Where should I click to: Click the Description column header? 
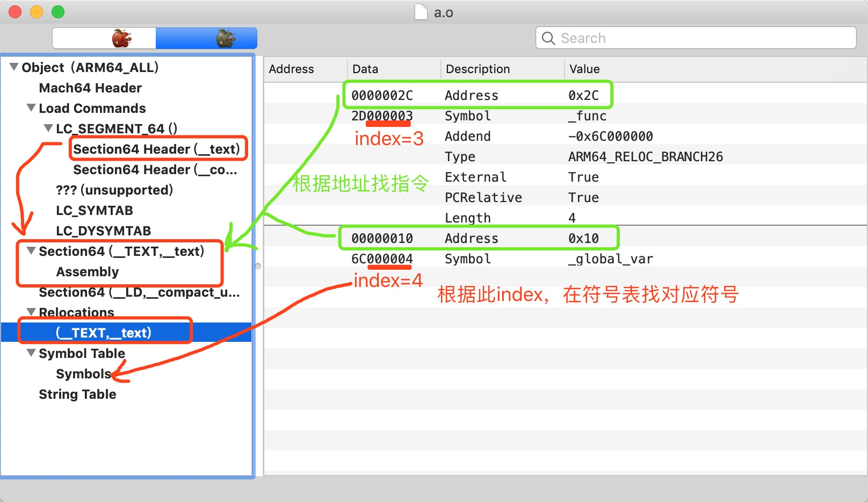478,69
